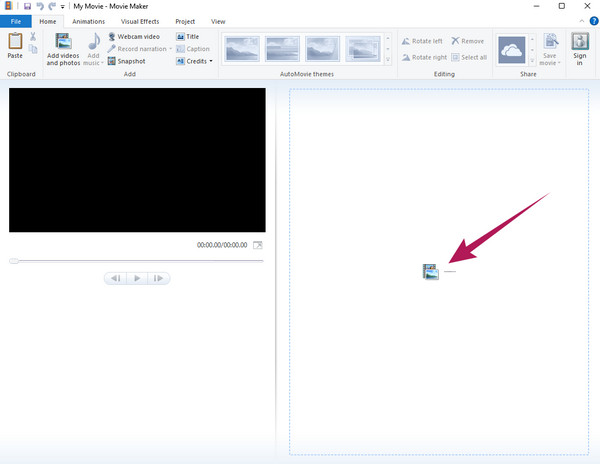Image resolution: width=600 pixels, height=464 pixels.
Task: Open the Save movie dropdown arrow
Action: click(x=559, y=63)
